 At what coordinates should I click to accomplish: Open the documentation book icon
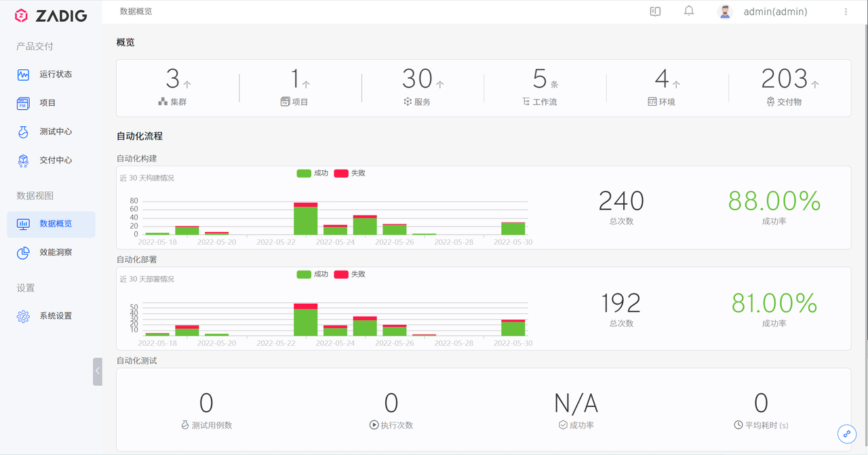pos(655,12)
